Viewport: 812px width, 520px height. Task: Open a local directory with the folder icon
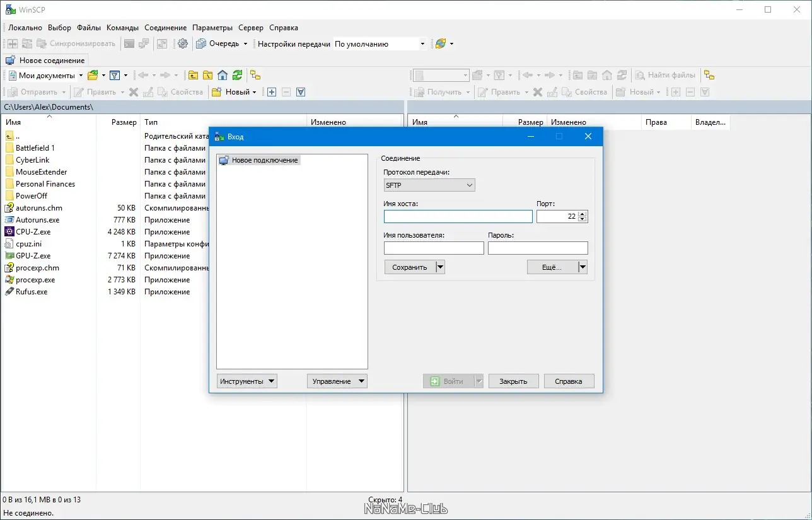click(x=92, y=75)
